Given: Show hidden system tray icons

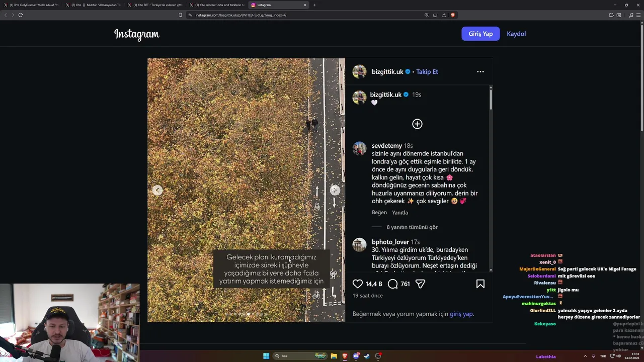Looking at the screenshot, I should tap(585, 356).
